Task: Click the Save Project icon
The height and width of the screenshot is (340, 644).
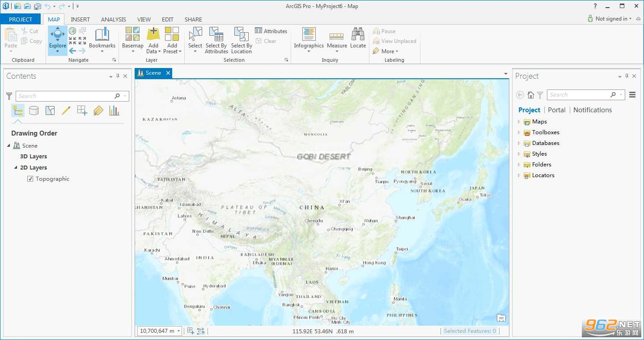Action: coord(37,6)
